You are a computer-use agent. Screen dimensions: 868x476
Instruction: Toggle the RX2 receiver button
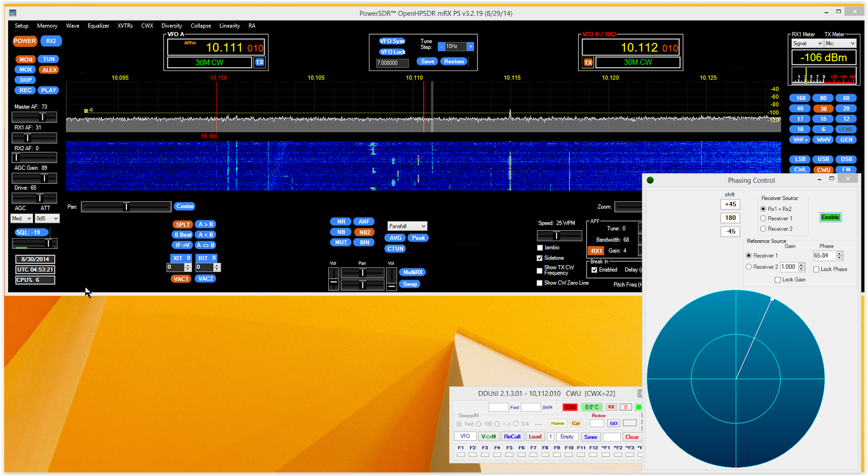tap(51, 41)
